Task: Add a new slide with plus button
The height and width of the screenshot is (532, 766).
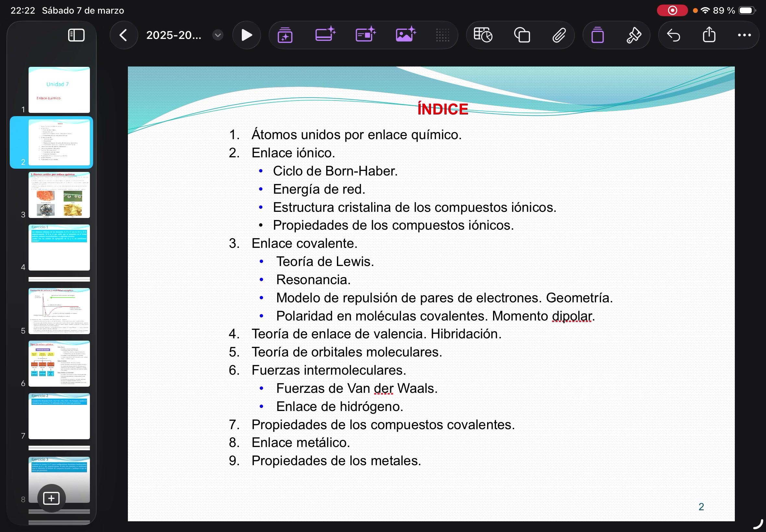Action: click(51, 498)
